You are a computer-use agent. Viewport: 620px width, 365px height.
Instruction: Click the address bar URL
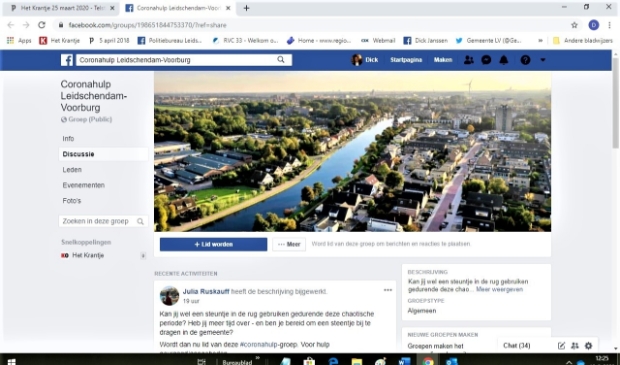click(147, 25)
